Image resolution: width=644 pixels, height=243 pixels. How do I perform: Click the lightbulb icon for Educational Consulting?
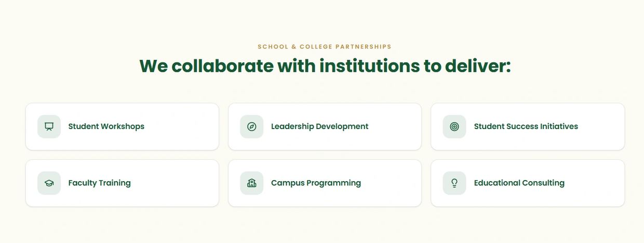click(x=454, y=183)
